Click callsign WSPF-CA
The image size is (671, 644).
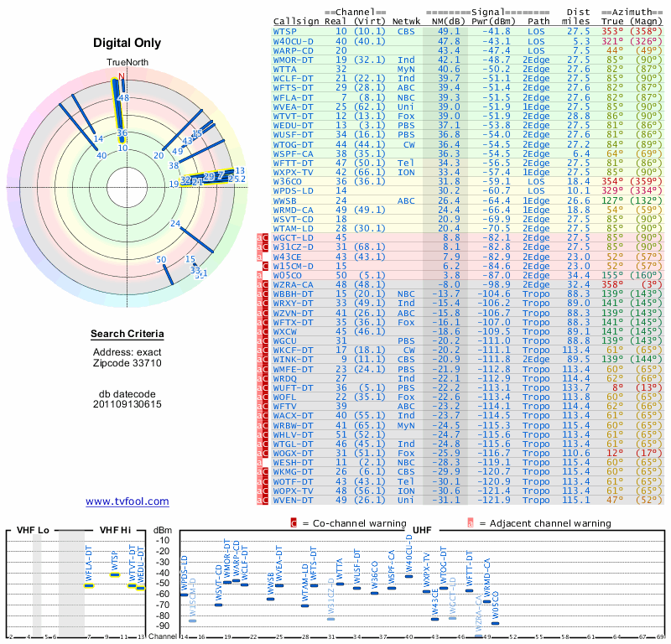(x=293, y=153)
